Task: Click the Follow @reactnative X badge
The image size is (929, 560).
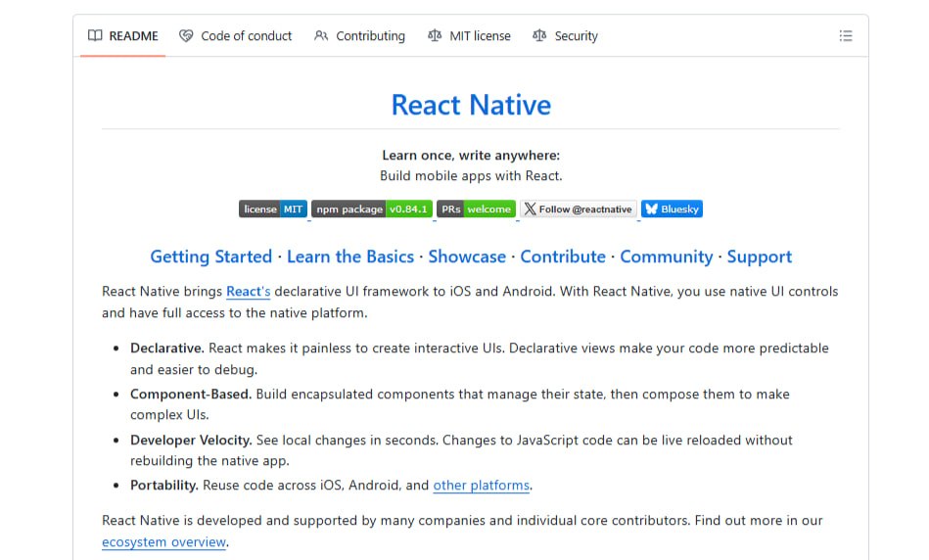Action: (579, 209)
